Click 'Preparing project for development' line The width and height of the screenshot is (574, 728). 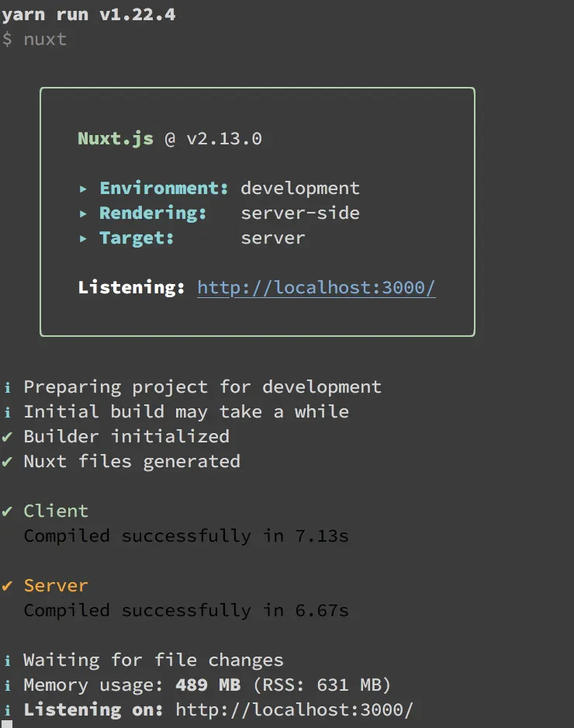(202, 387)
